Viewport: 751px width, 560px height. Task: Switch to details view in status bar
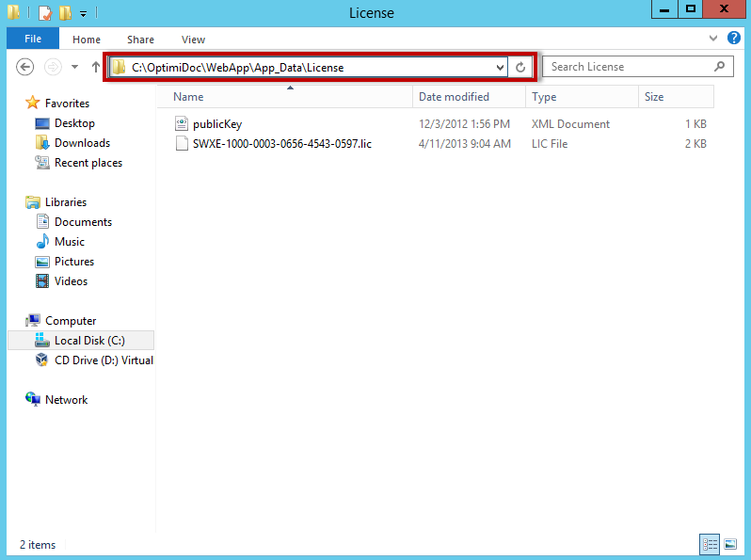pos(710,544)
